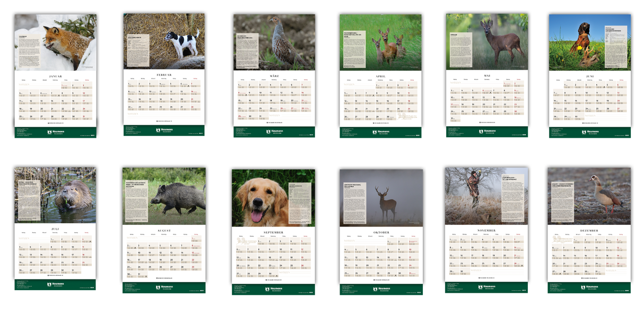This screenshot has height=322, width=644.
Task: Click the Neumann logo on the März page footer
Action: tap(275, 131)
